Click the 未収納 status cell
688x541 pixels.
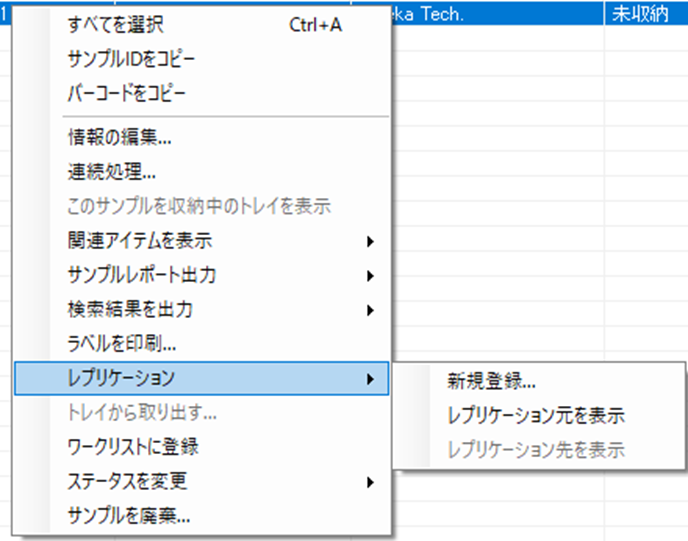[x=645, y=12]
